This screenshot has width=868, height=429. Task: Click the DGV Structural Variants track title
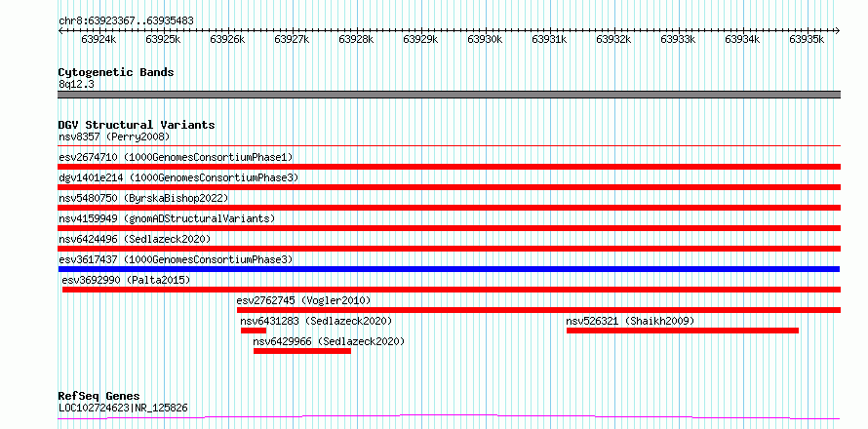click(137, 125)
